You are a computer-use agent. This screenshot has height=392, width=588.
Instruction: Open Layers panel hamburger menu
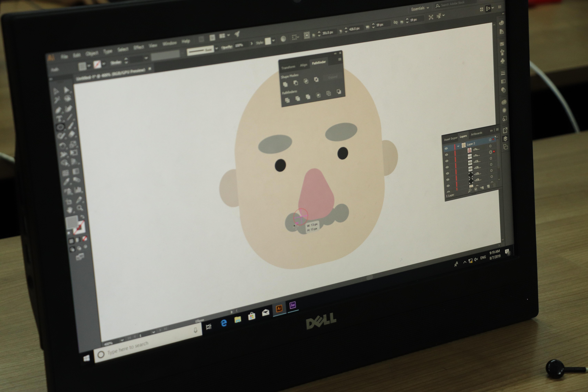(x=497, y=129)
